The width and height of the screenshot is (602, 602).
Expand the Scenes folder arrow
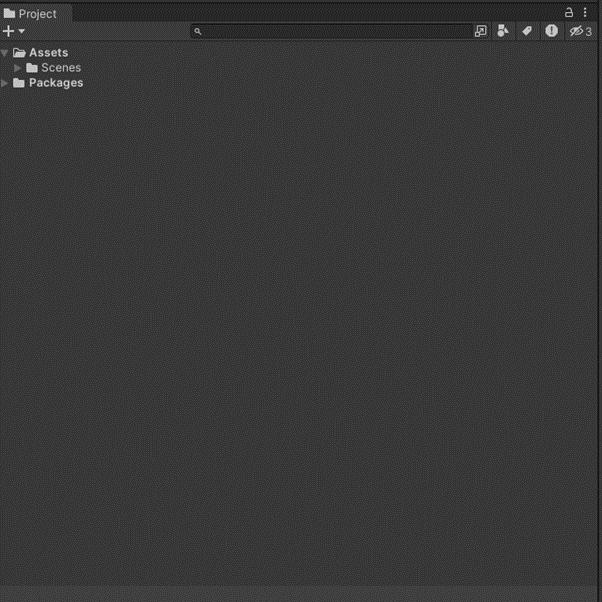pos(17,68)
